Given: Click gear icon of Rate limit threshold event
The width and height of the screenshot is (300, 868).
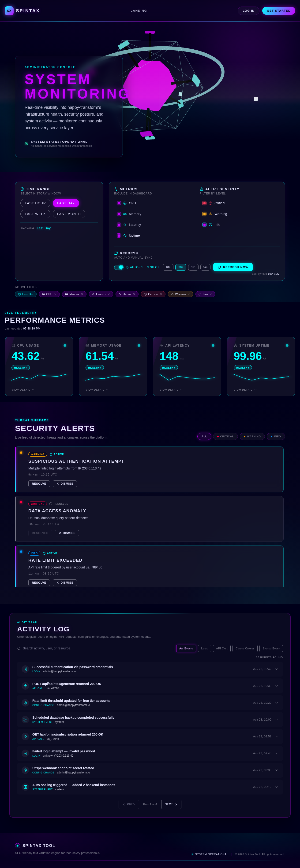Looking at the screenshot, I should 25,703.
